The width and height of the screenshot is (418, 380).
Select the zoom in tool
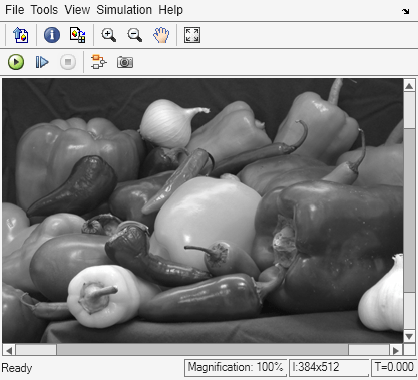[x=109, y=35]
